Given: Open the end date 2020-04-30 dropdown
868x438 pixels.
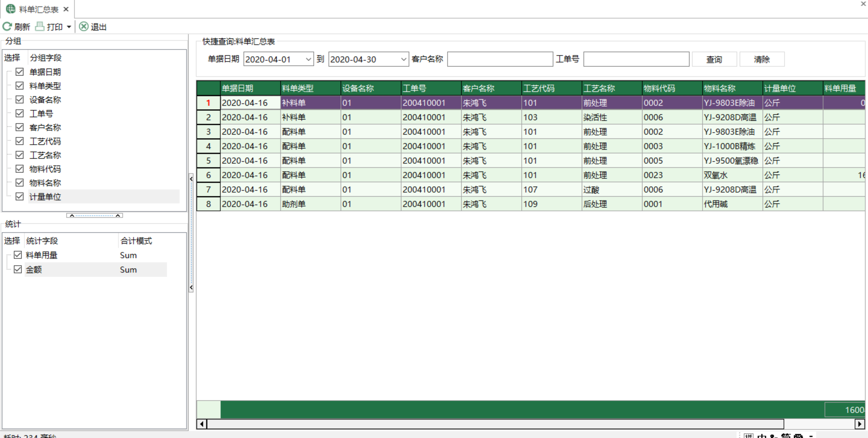Looking at the screenshot, I should pos(403,59).
